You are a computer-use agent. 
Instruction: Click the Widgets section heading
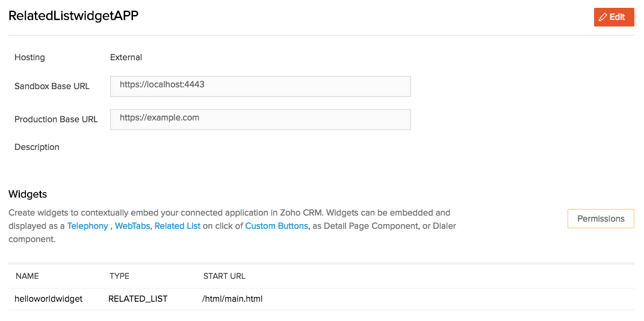tap(28, 193)
